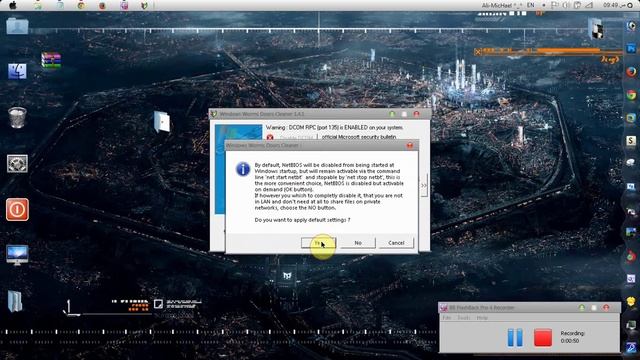
Task: Open the Help menu in FlashBack Recorder
Action: (482, 318)
